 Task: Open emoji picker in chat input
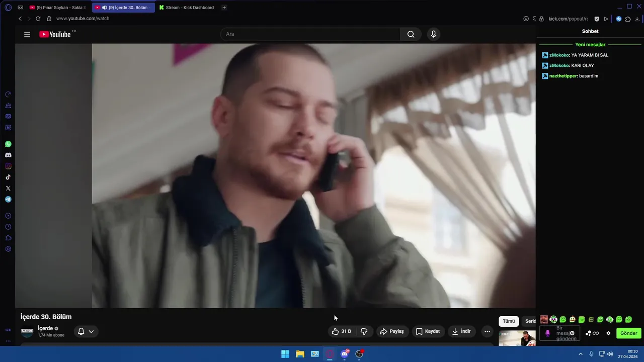[x=572, y=333]
